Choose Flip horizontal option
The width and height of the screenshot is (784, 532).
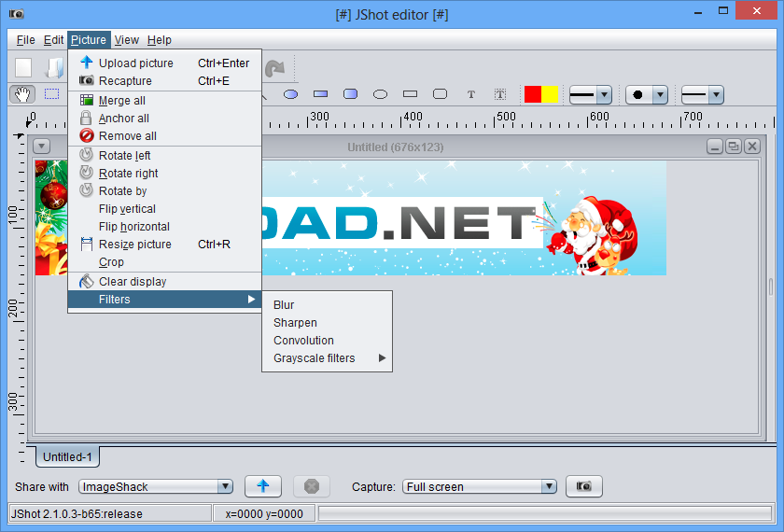pos(164,227)
